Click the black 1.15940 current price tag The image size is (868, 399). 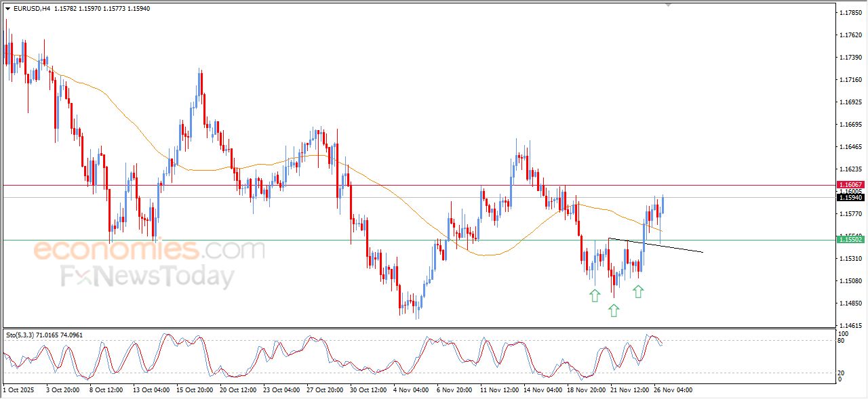850,197
